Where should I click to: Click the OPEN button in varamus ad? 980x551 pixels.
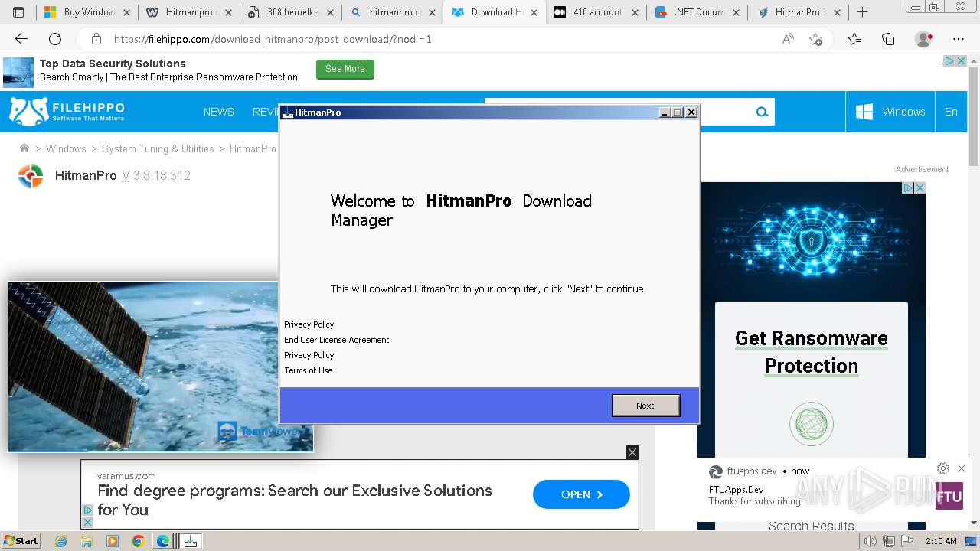(x=581, y=494)
